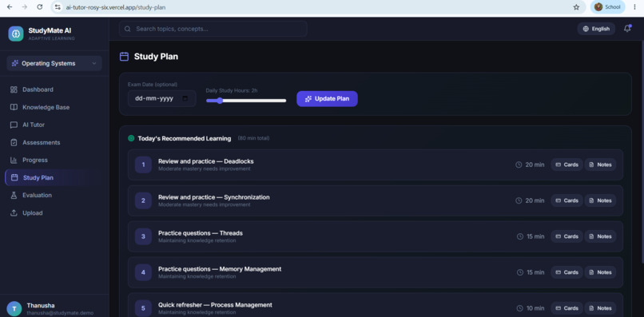Open Cards for Memory Management task
The width and height of the screenshot is (644, 317).
[x=566, y=272]
